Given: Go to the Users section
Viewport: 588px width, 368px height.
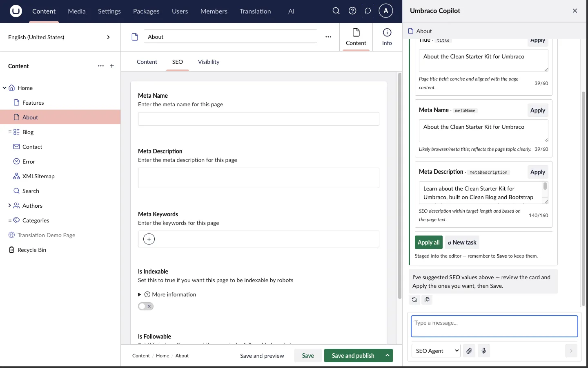Looking at the screenshot, I should tap(180, 11).
